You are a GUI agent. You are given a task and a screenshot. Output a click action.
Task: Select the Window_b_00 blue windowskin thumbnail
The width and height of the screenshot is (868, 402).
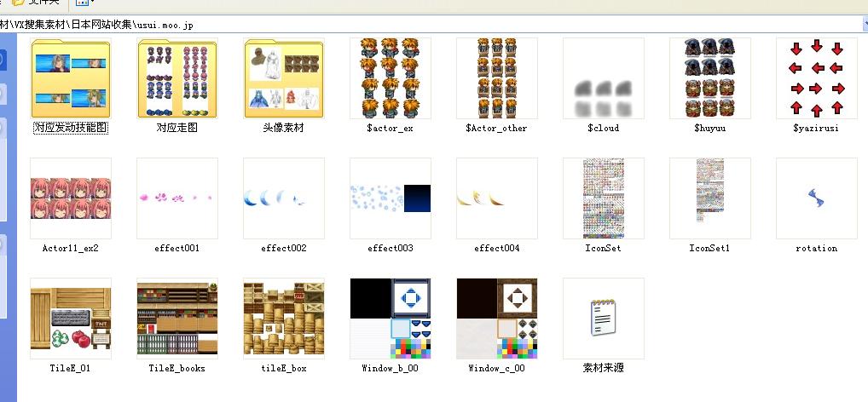[391, 319]
